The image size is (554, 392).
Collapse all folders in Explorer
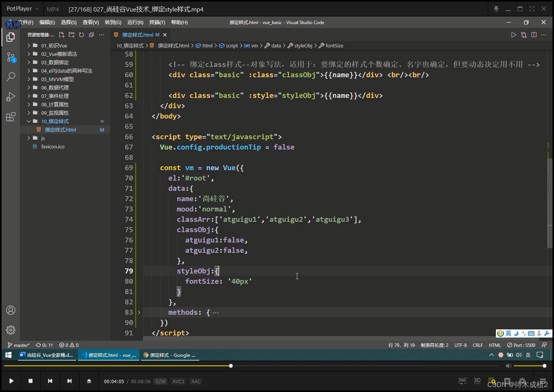(x=91, y=35)
